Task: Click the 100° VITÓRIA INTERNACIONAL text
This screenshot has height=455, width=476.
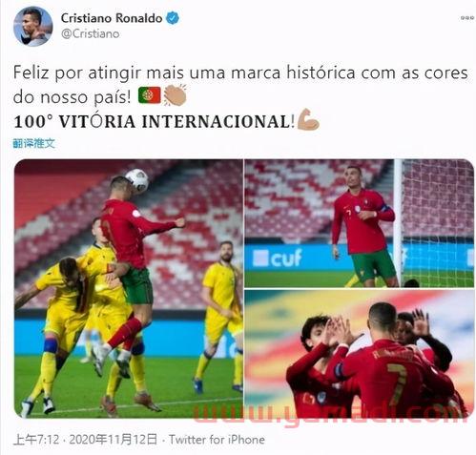Action: pos(155,121)
